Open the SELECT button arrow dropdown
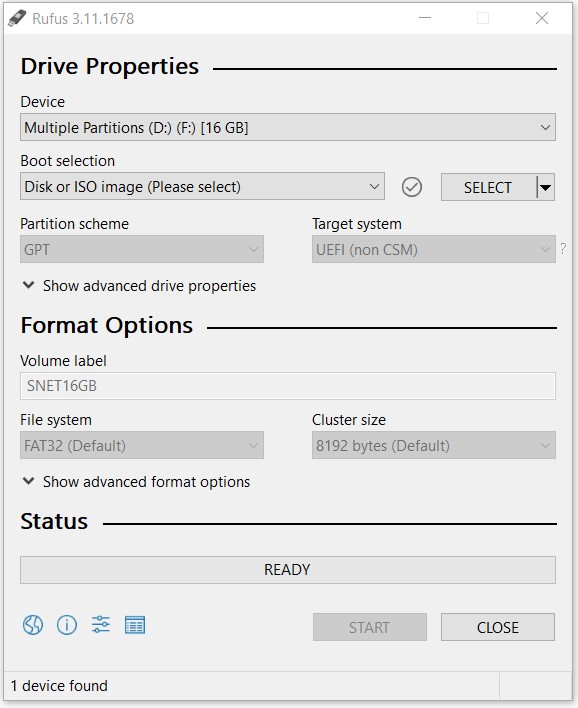The height and width of the screenshot is (708, 578). [x=545, y=187]
